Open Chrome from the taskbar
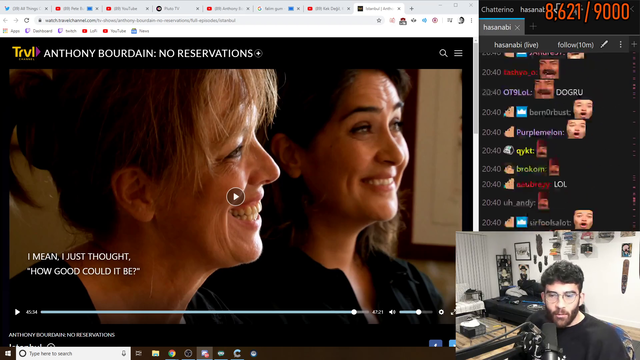640x360 pixels. [x=172, y=353]
